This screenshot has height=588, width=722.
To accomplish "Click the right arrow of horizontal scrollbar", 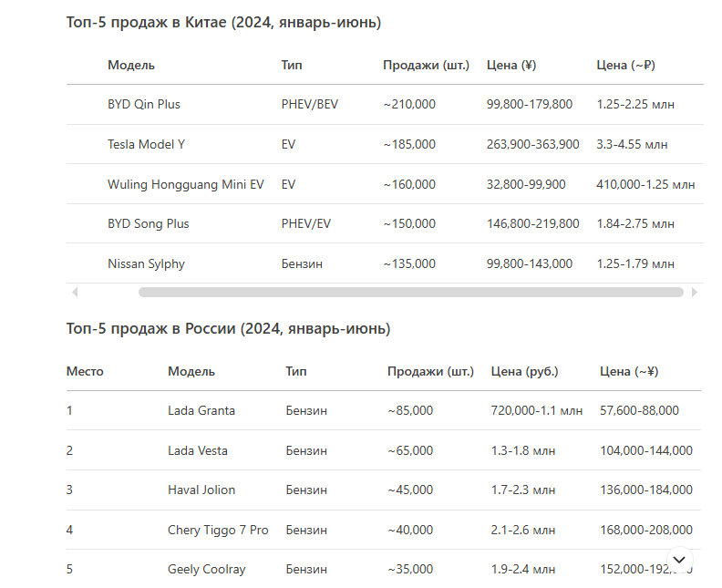I will (x=694, y=293).
